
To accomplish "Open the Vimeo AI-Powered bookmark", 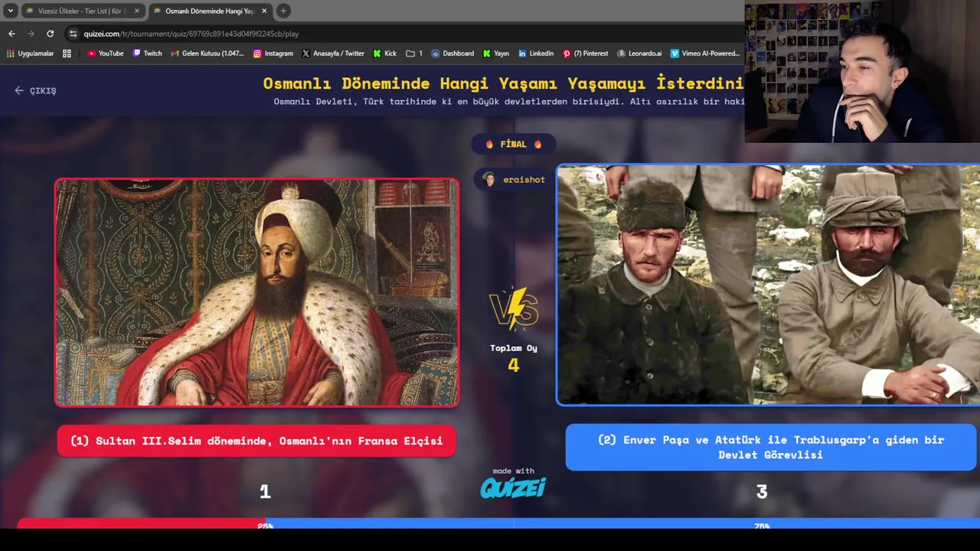I will tap(705, 54).
